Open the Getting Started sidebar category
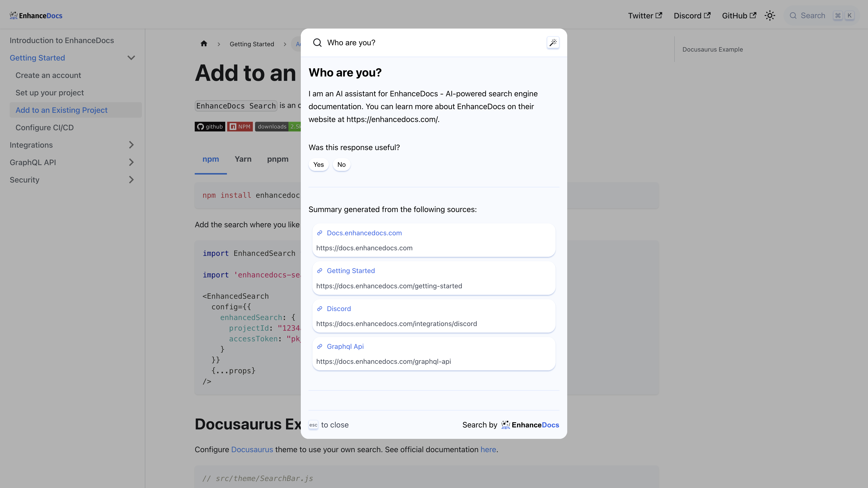The height and width of the screenshot is (488, 868). click(37, 58)
